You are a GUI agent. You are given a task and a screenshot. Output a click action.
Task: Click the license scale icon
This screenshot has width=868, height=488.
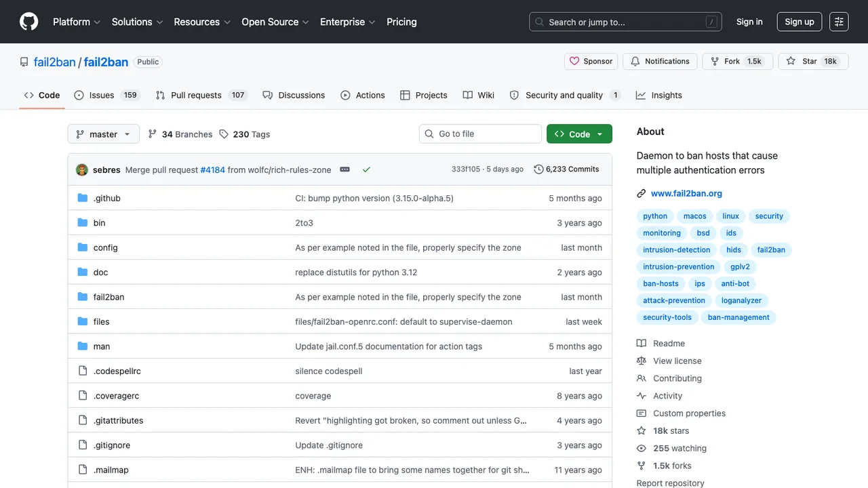(642, 361)
